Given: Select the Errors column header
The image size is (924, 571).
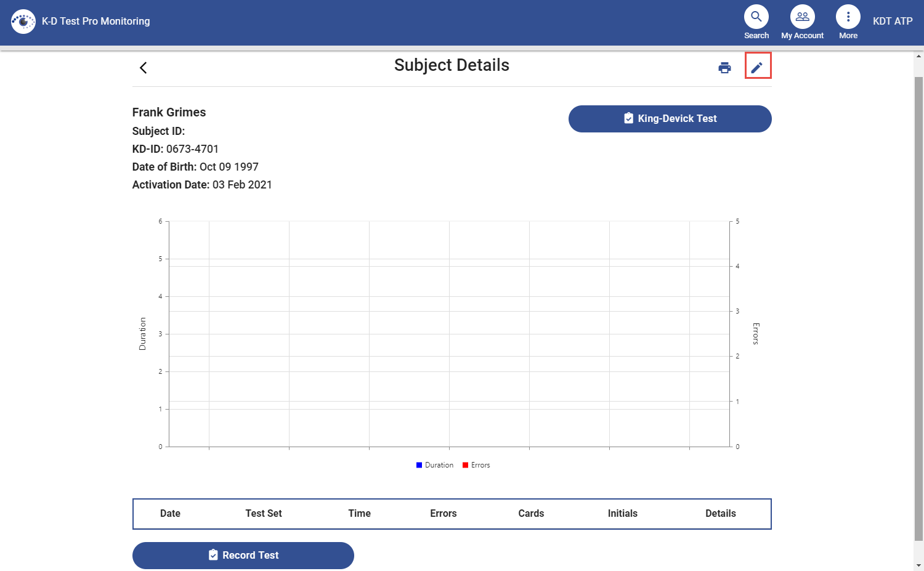Looking at the screenshot, I should pos(443,513).
